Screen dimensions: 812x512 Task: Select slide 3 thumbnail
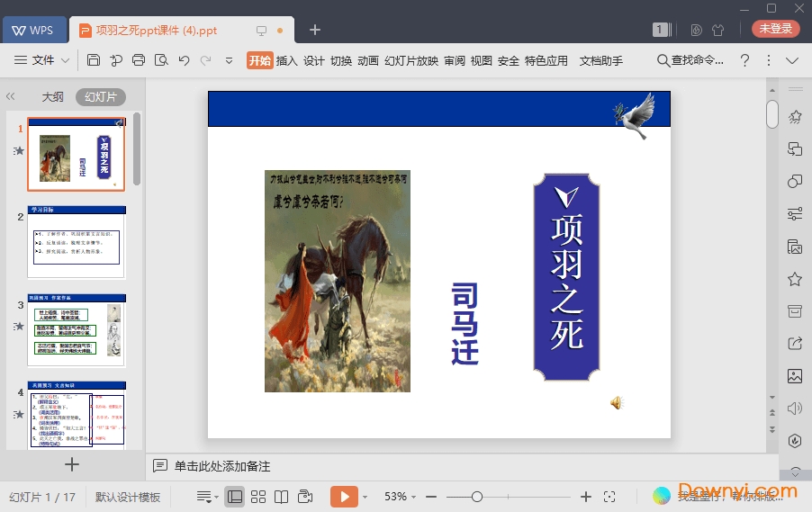coord(77,329)
